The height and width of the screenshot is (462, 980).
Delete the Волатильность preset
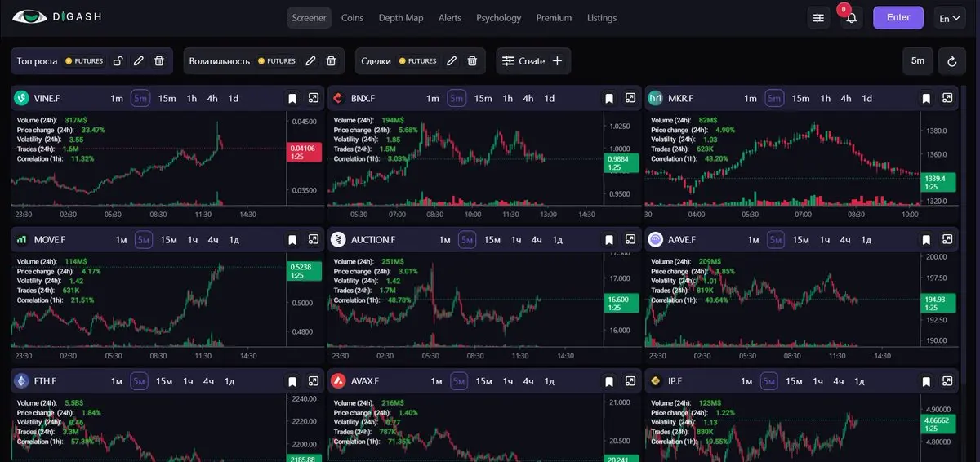[x=331, y=61]
